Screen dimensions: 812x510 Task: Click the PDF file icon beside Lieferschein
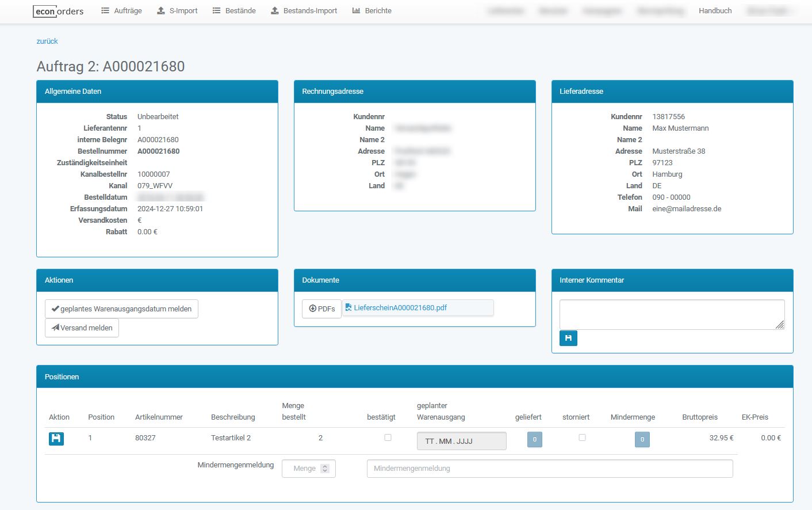[348, 308]
